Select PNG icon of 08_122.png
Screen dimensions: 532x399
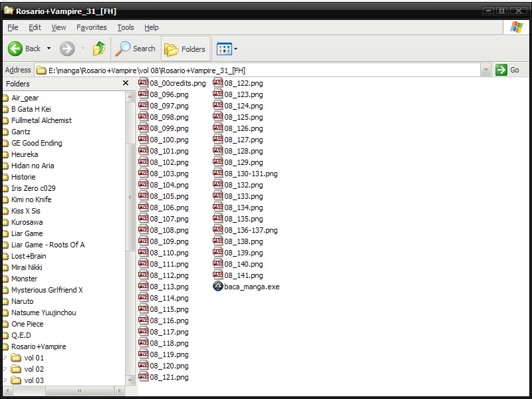pyautogui.click(x=218, y=82)
